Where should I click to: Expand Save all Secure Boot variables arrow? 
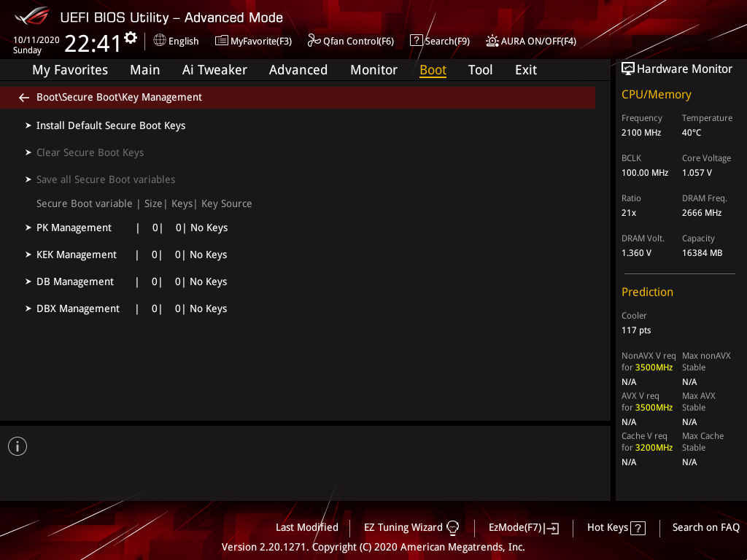coord(28,179)
